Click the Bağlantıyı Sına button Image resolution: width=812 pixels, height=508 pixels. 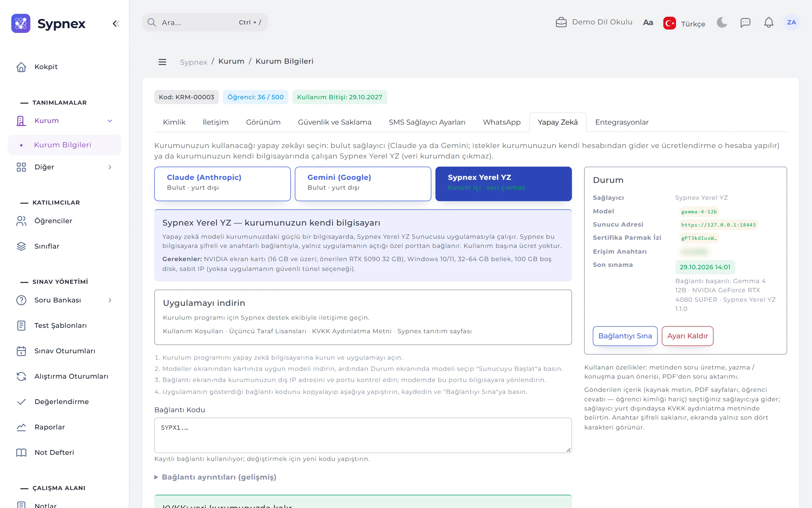click(625, 336)
